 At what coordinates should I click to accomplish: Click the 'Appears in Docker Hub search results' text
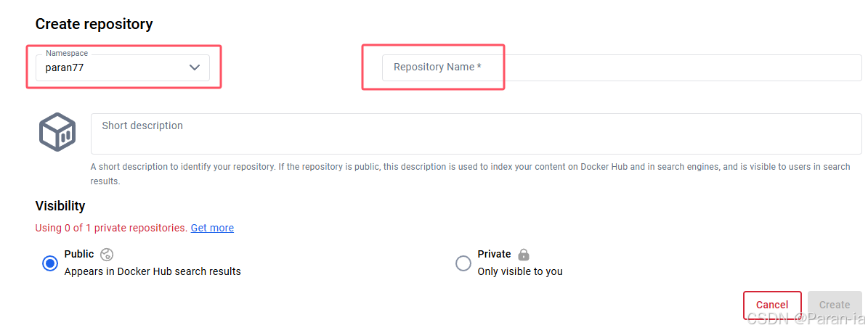153,271
